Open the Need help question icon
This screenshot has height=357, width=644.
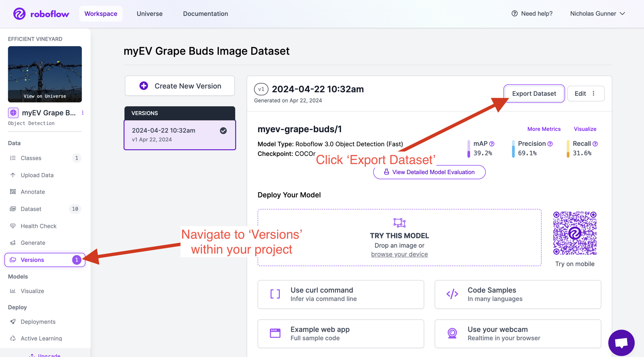pyautogui.click(x=514, y=14)
